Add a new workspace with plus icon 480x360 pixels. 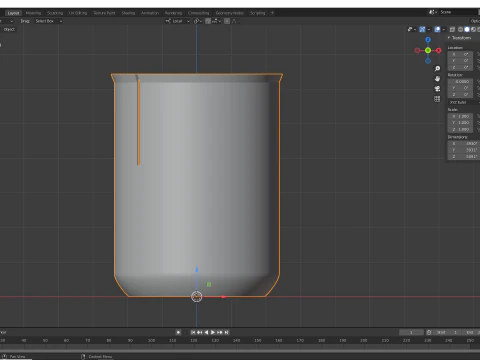click(x=272, y=13)
